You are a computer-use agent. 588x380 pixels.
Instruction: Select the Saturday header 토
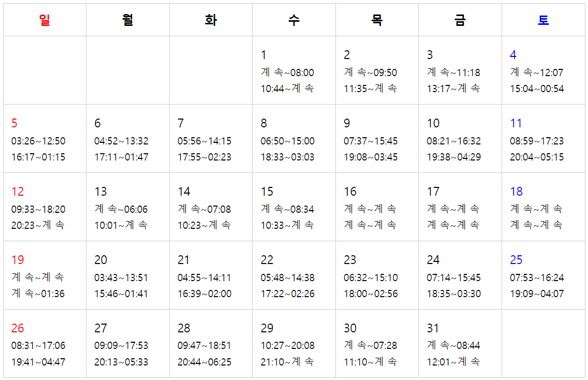[543, 20]
